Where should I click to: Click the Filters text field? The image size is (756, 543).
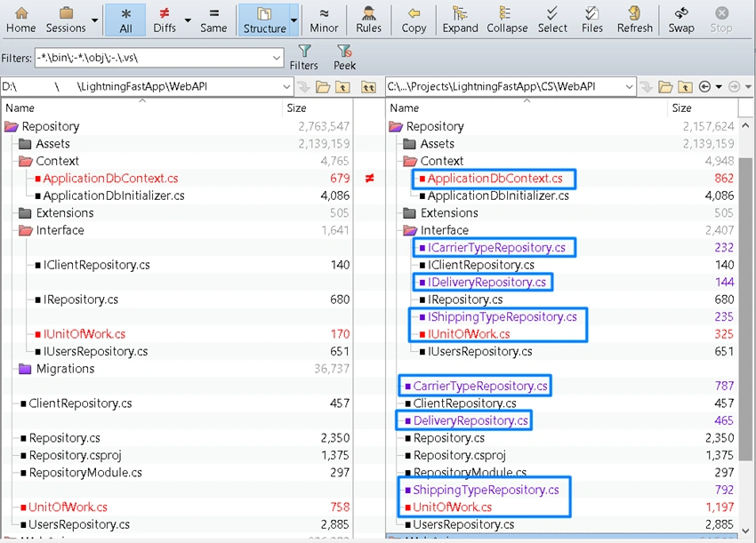(153, 58)
